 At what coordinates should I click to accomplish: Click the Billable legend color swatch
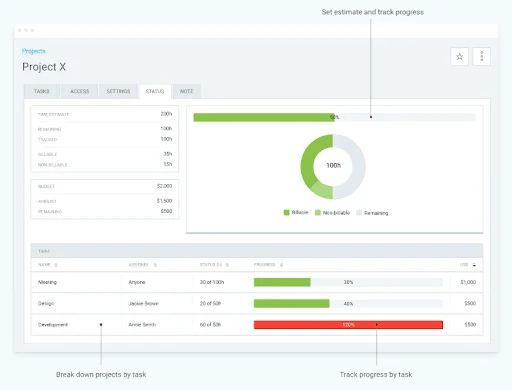coord(286,213)
